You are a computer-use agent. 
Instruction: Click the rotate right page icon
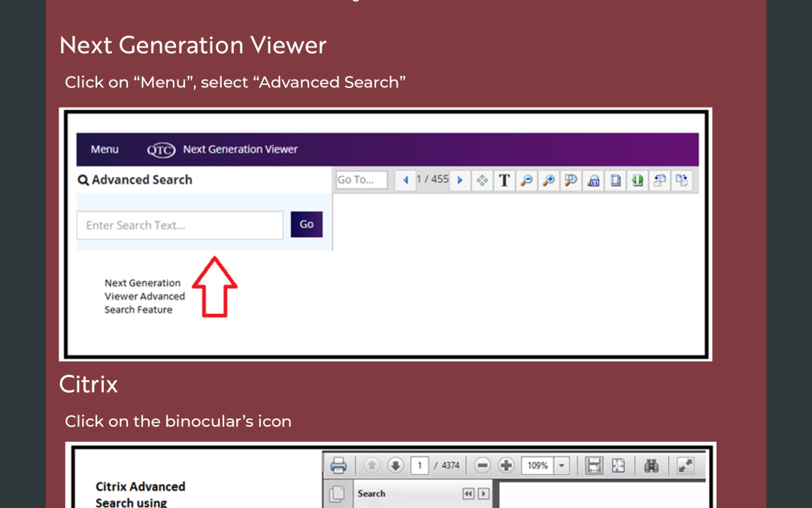682,180
